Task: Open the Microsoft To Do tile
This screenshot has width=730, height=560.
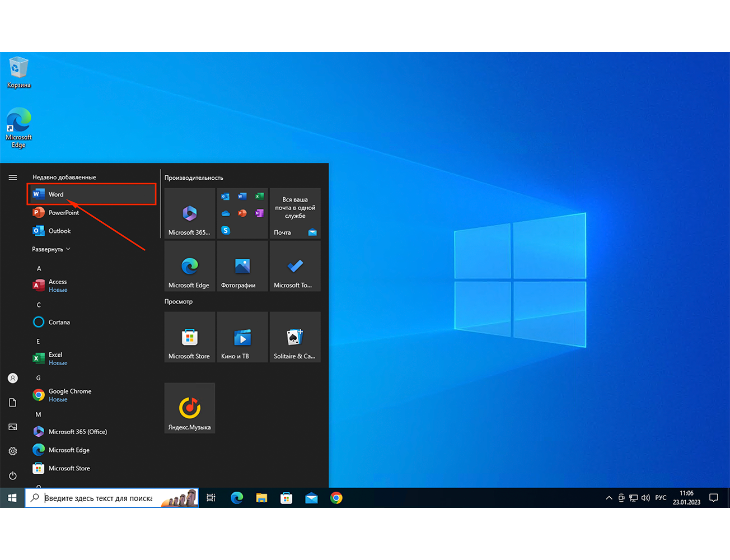Action: pyautogui.click(x=295, y=266)
